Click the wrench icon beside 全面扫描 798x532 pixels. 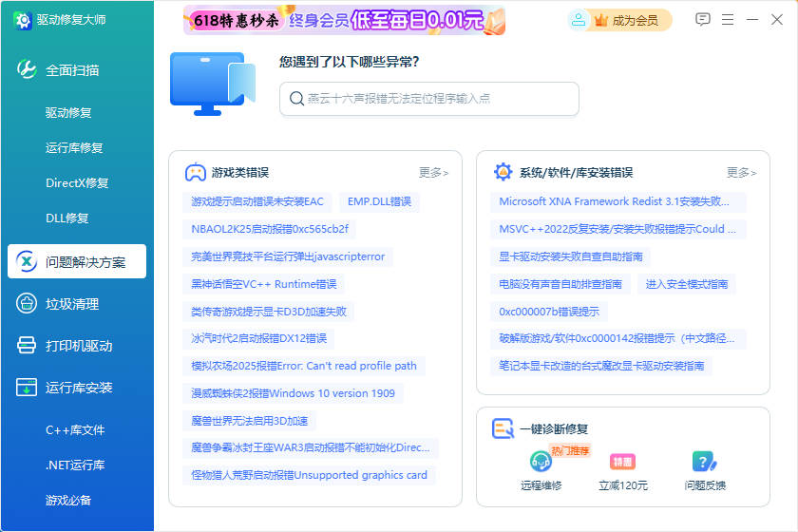[x=27, y=69]
